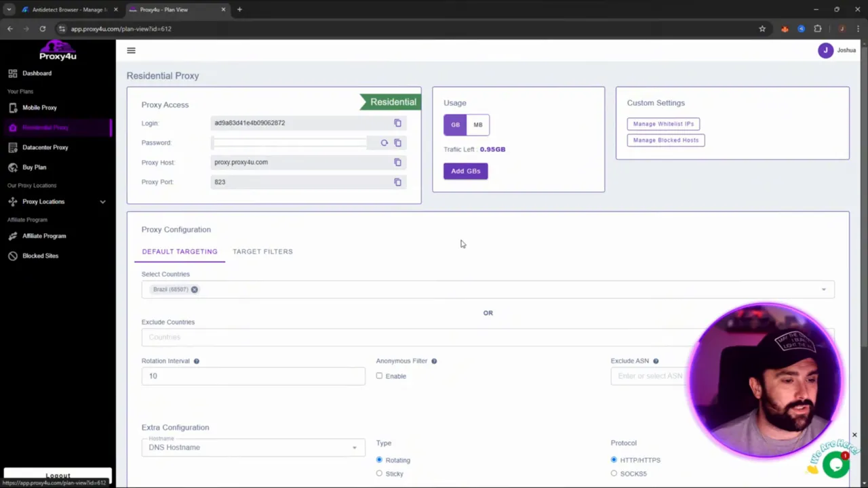Open Manage Whitelist IPs
Viewport: 868px width, 488px height.
point(663,123)
